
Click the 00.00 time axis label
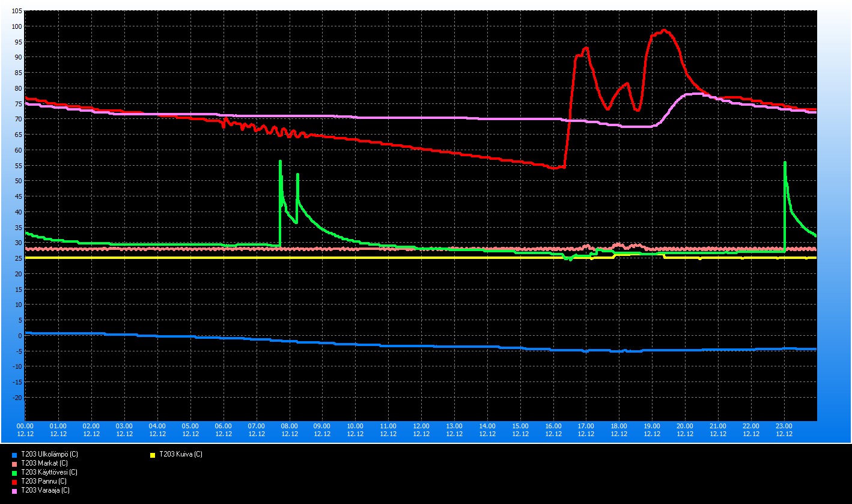[25, 426]
